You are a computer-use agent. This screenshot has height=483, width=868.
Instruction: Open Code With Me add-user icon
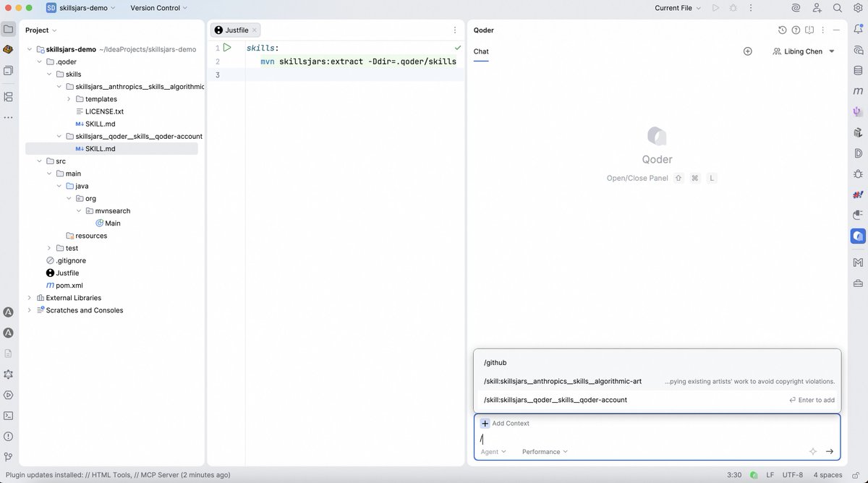pos(817,8)
